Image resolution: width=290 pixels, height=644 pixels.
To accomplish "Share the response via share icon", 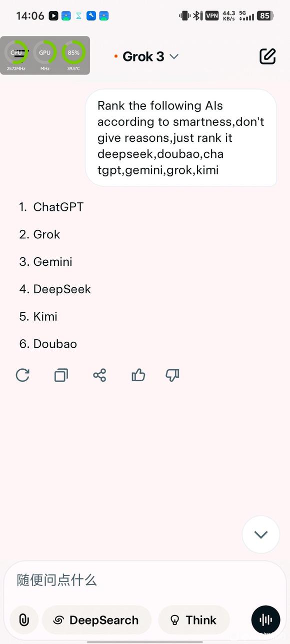I will click(99, 375).
